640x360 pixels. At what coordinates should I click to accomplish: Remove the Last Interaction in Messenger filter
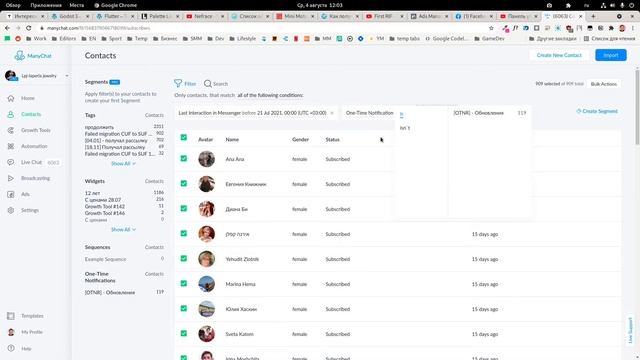click(x=332, y=113)
